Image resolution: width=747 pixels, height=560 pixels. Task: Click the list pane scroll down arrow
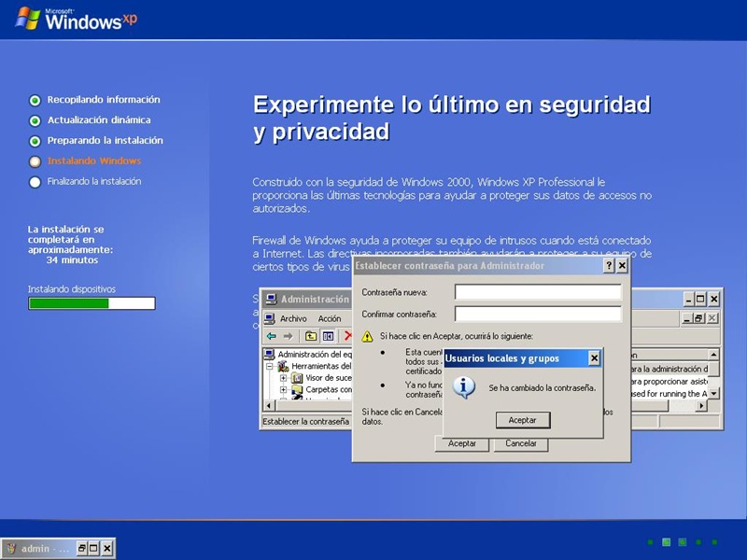point(713,394)
